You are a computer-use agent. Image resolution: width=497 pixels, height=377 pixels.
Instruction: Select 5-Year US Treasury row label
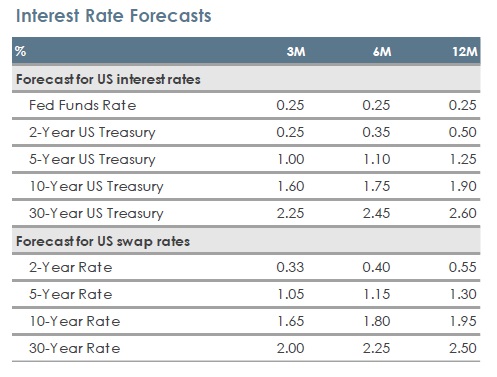coord(92,159)
